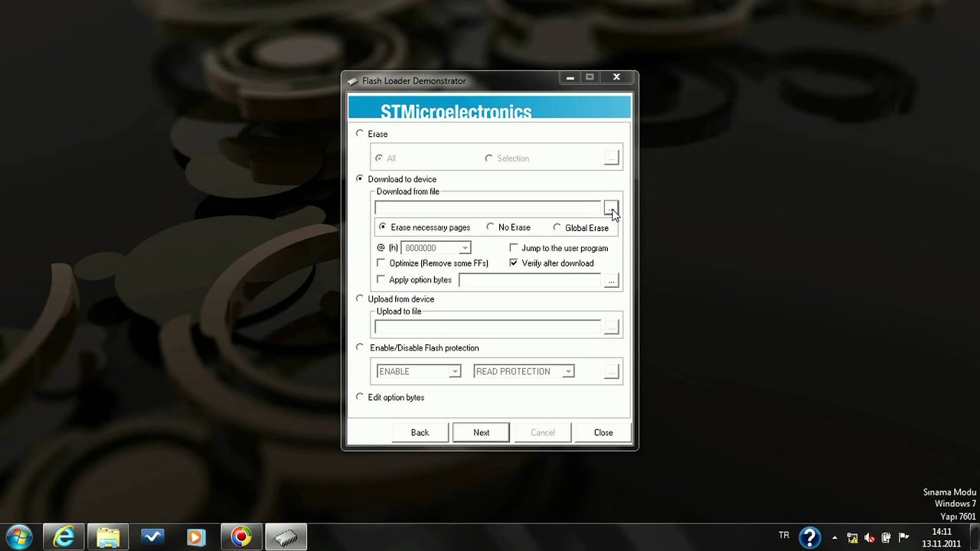Enable Jump to the user program

tap(514, 248)
